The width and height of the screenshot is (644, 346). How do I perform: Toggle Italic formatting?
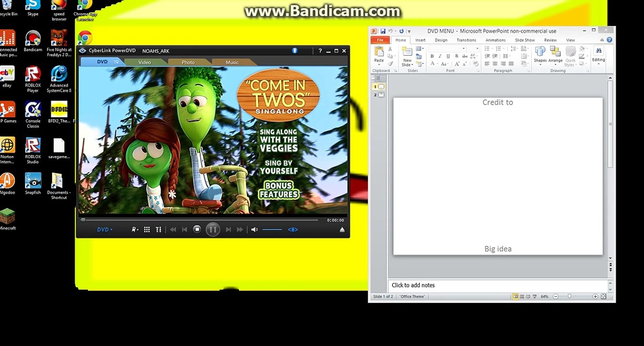point(439,56)
